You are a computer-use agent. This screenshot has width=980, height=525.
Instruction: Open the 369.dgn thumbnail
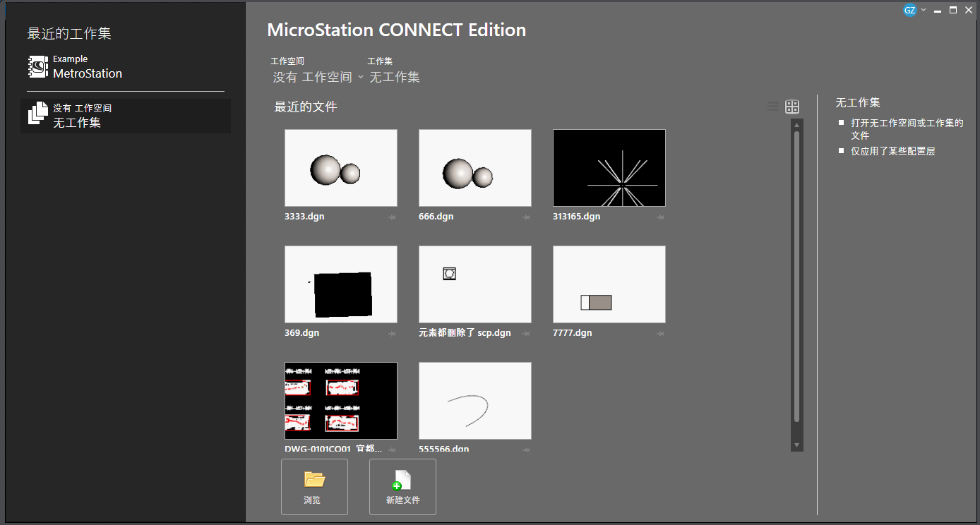341,284
